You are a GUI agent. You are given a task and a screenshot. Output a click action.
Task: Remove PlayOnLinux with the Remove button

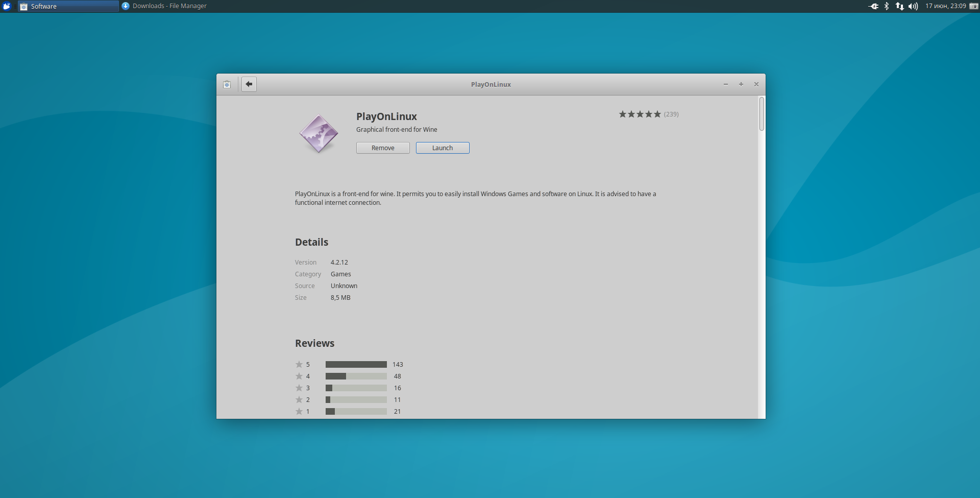click(383, 148)
